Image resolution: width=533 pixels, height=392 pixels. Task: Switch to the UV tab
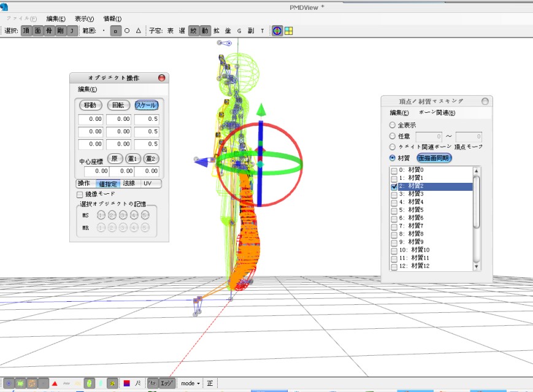[148, 183]
